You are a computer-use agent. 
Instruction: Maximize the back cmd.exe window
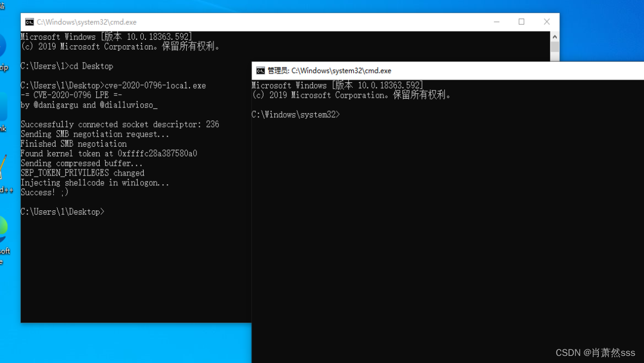(x=522, y=22)
